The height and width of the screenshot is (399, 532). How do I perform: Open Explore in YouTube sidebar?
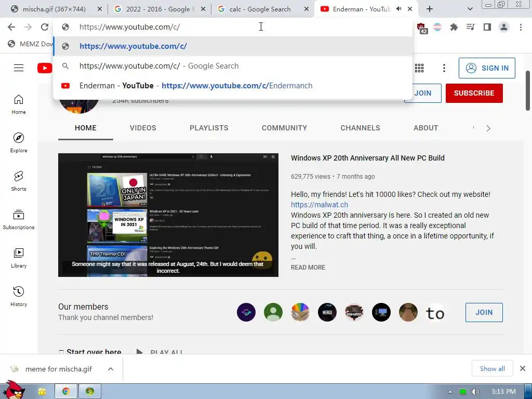[19, 143]
